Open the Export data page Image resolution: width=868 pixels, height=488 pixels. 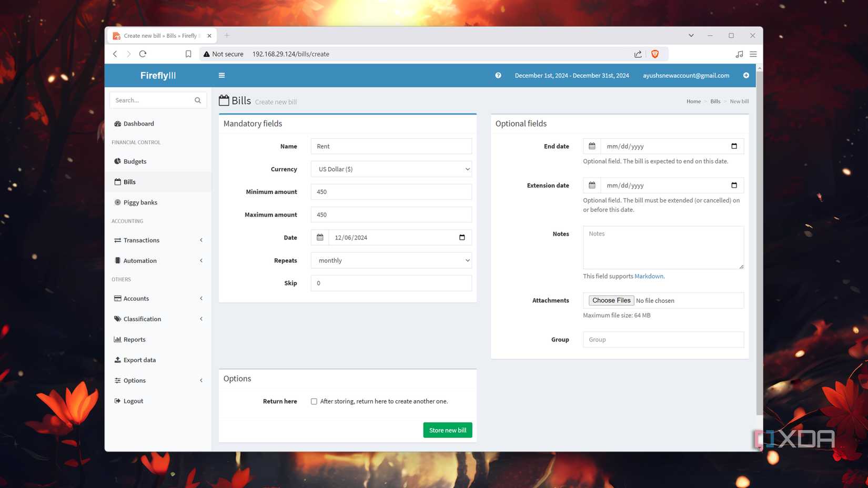coord(139,360)
